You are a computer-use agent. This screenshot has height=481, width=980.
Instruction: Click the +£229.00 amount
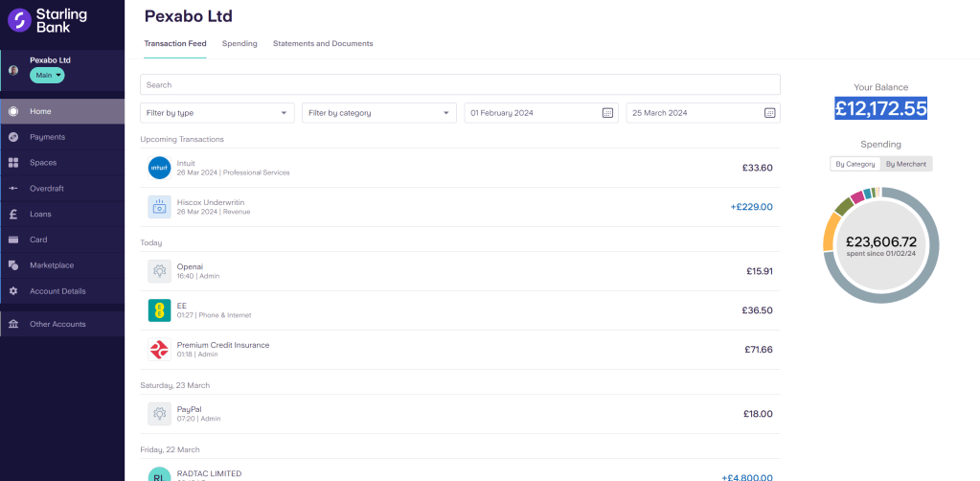click(751, 207)
